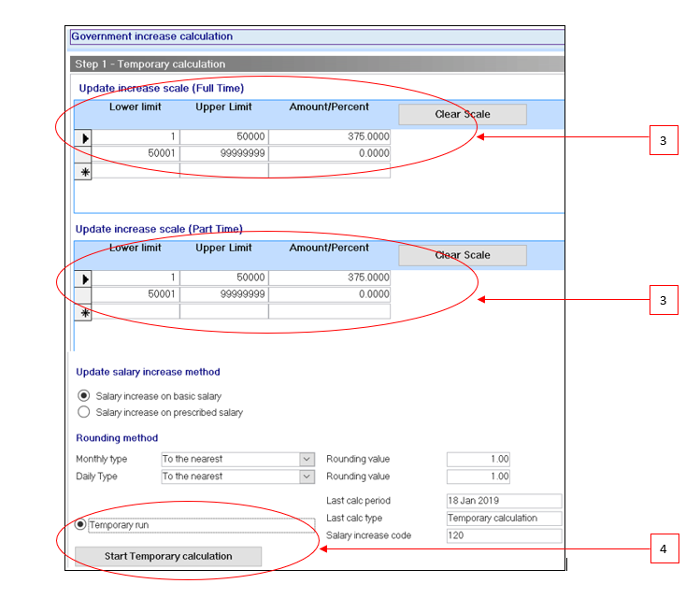Click the Part Time new row asterisk marker
The image size is (700, 598).
point(84,312)
